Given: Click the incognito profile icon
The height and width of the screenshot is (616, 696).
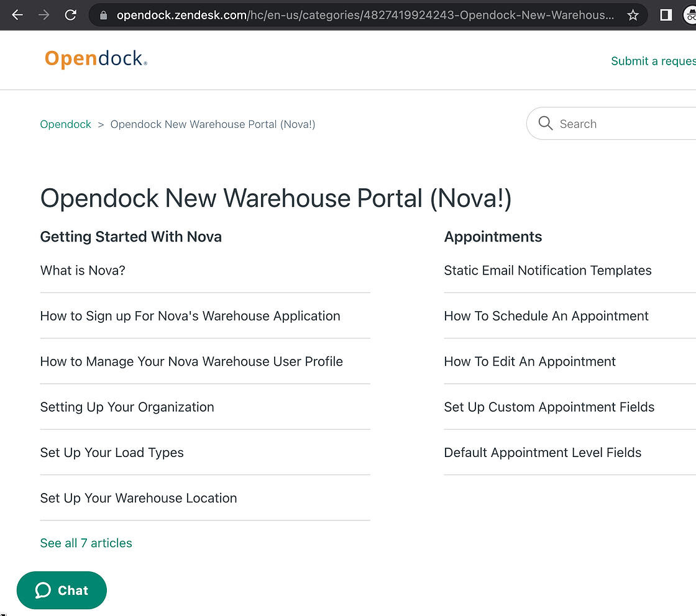Looking at the screenshot, I should click(690, 16).
